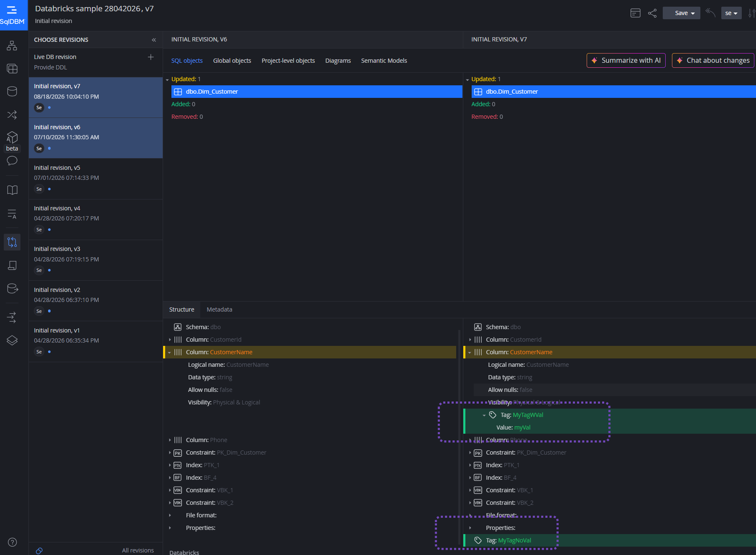
Task: Click the undo arrows icon in header
Action: (x=710, y=13)
